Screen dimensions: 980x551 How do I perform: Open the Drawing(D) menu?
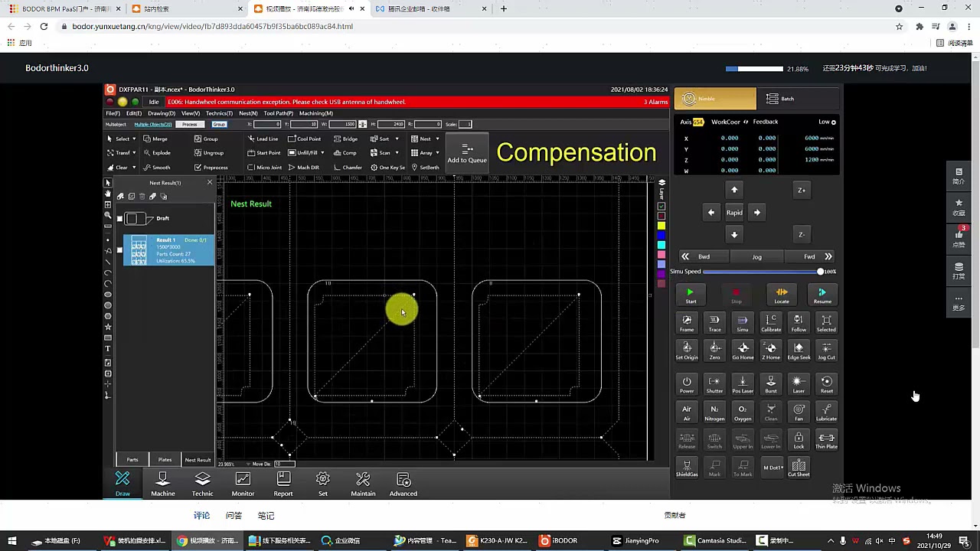tap(162, 113)
